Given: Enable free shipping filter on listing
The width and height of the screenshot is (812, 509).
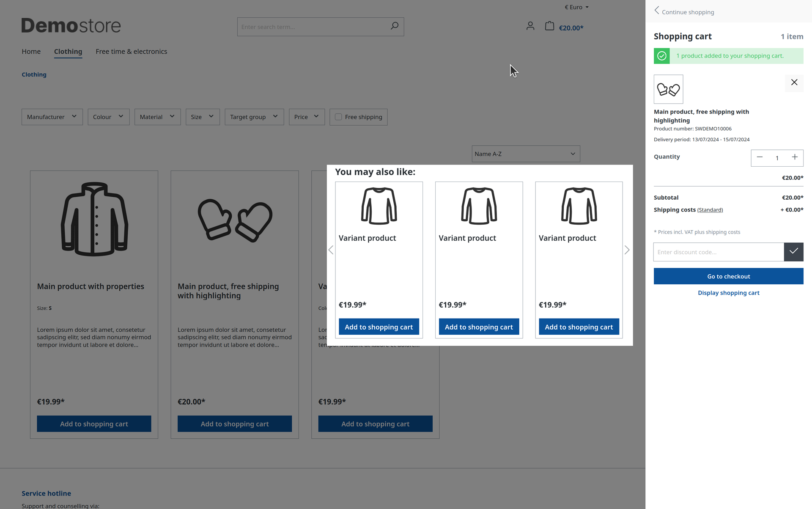Looking at the screenshot, I should [x=339, y=116].
